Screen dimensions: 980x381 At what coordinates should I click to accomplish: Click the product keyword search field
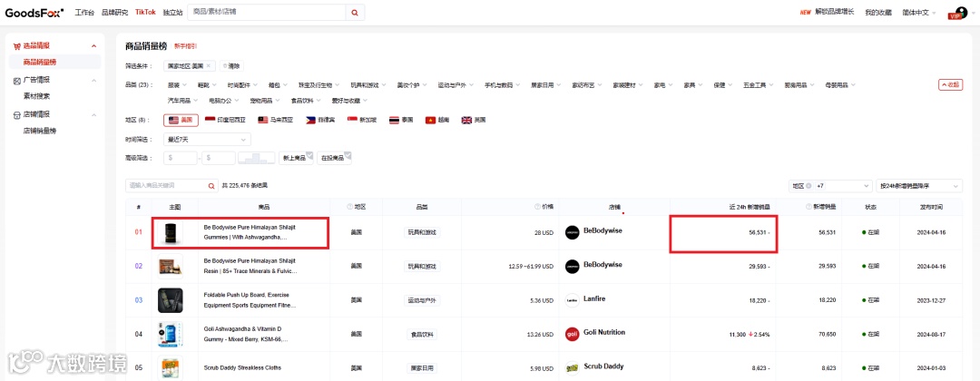pyautogui.click(x=166, y=185)
